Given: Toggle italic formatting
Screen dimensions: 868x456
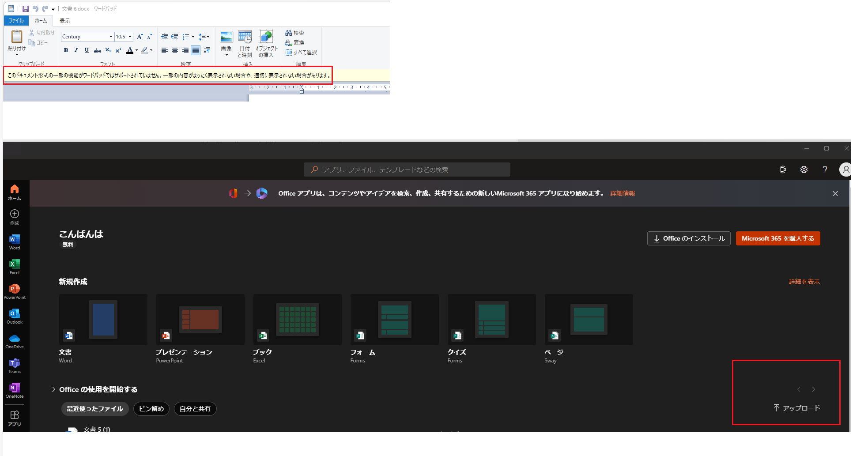Looking at the screenshot, I should (x=76, y=50).
